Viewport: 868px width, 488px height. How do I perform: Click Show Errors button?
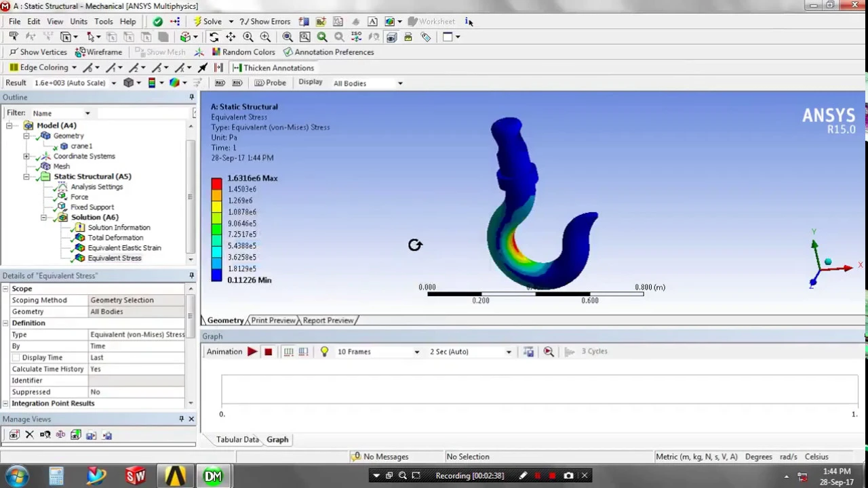[264, 22]
